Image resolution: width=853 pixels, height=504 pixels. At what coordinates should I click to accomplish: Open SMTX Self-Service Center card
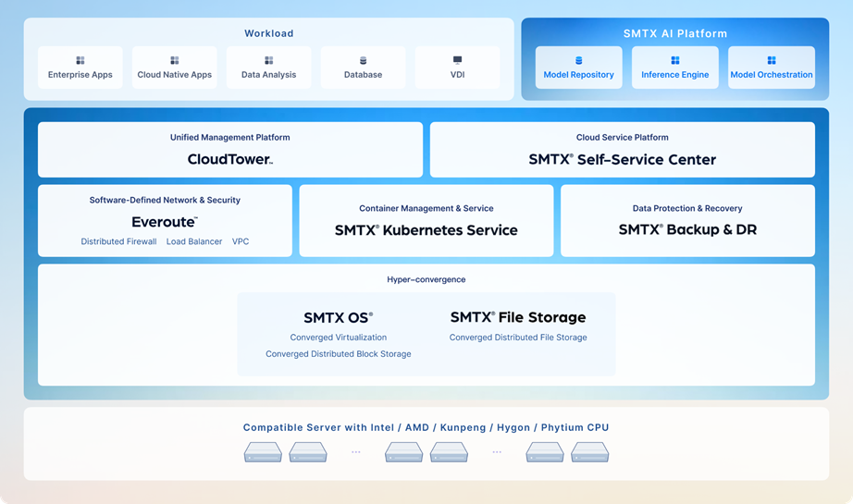(622, 150)
